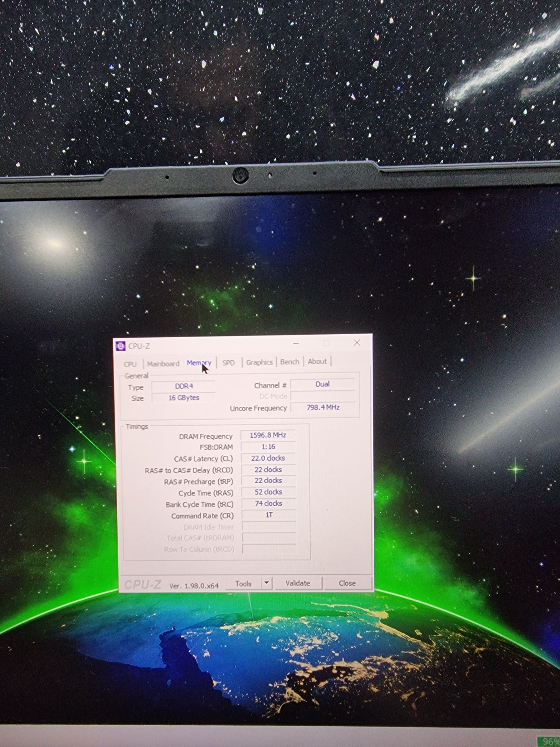Image resolution: width=560 pixels, height=747 pixels.
Task: Click the Uncore Frequency value 798.4 MHz
Action: 323,407
